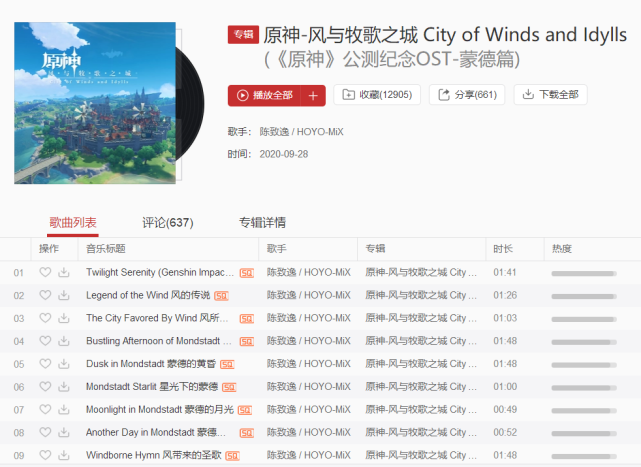Screen dimensions: 641x467
Task: Click SQ badge on Legend of the Wind
Action: click(x=221, y=296)
